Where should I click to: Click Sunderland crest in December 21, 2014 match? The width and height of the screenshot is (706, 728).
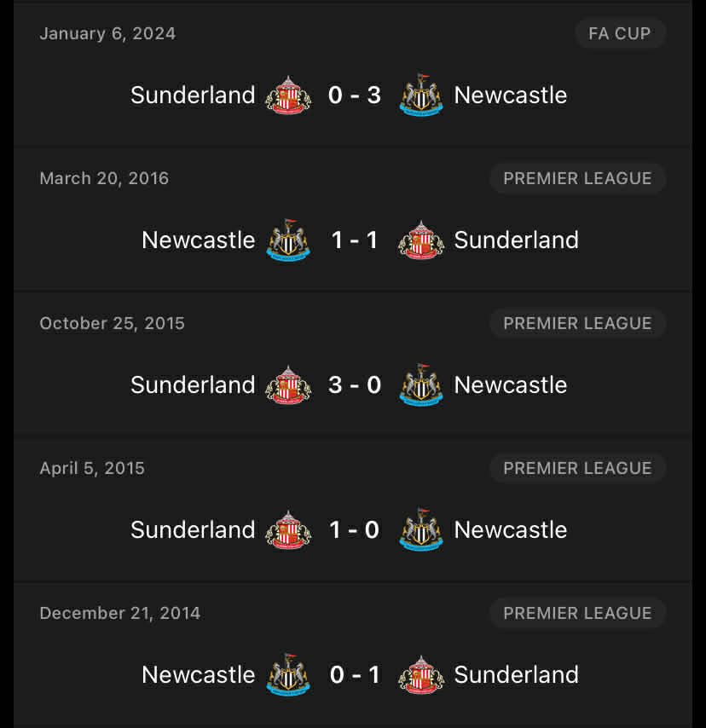(x=421, y=675)
